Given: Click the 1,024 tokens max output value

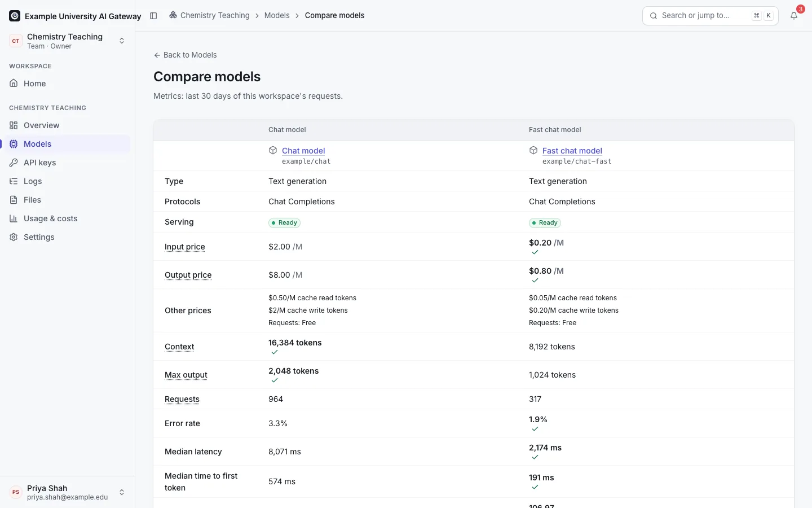Looking at the screenshot, I should [x=552, y=375].
